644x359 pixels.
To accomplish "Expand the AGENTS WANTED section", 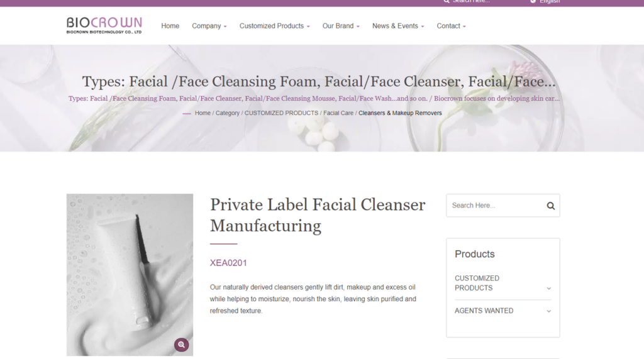I will [x=502, y=311].
